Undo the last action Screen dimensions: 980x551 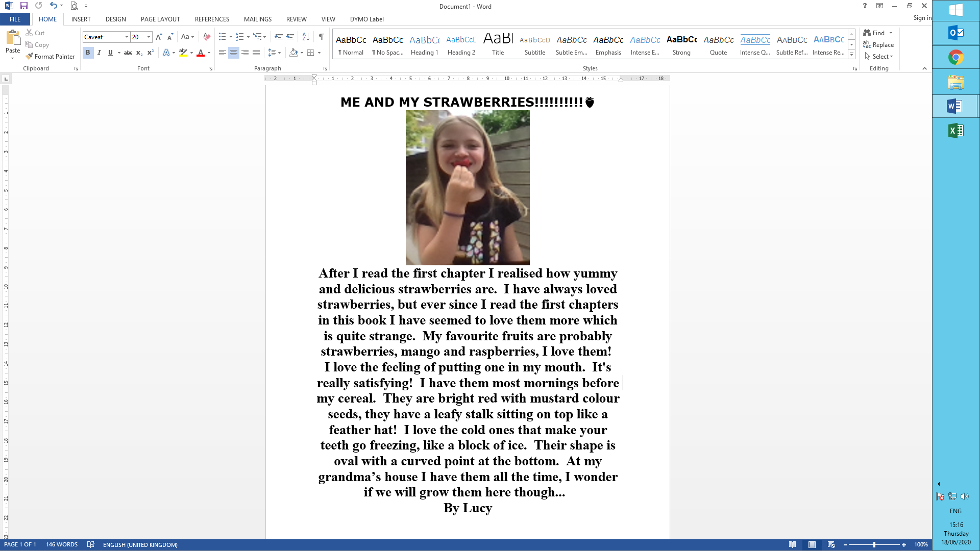53,6
